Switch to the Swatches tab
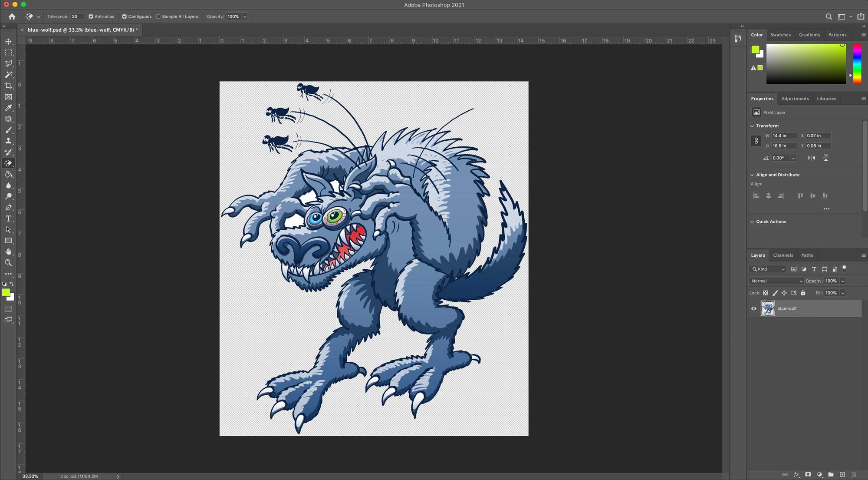Screen dimensions: 868x480 pyautogui.click(x=780, y=35)
